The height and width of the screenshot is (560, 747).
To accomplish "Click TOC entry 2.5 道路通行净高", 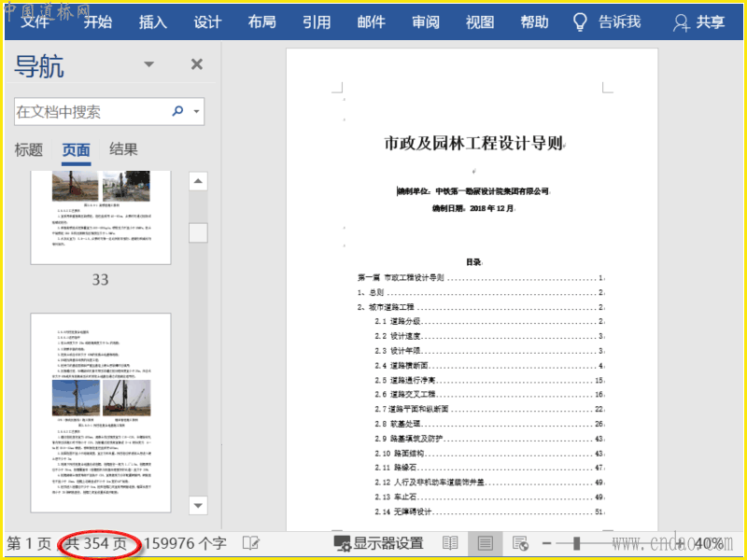I will (x=489, y=380).
